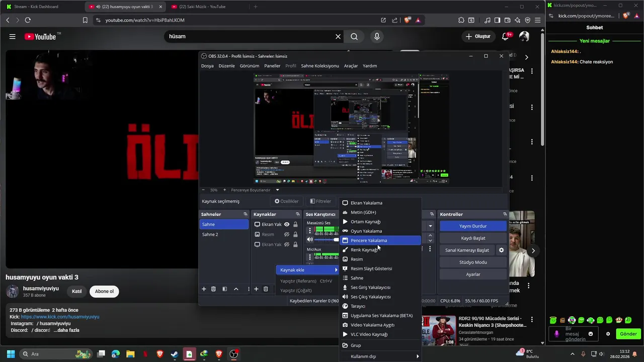This screenshot has width=644, height=362.
Task: Send chat message with Gönder
Action: tap(628, 334)
